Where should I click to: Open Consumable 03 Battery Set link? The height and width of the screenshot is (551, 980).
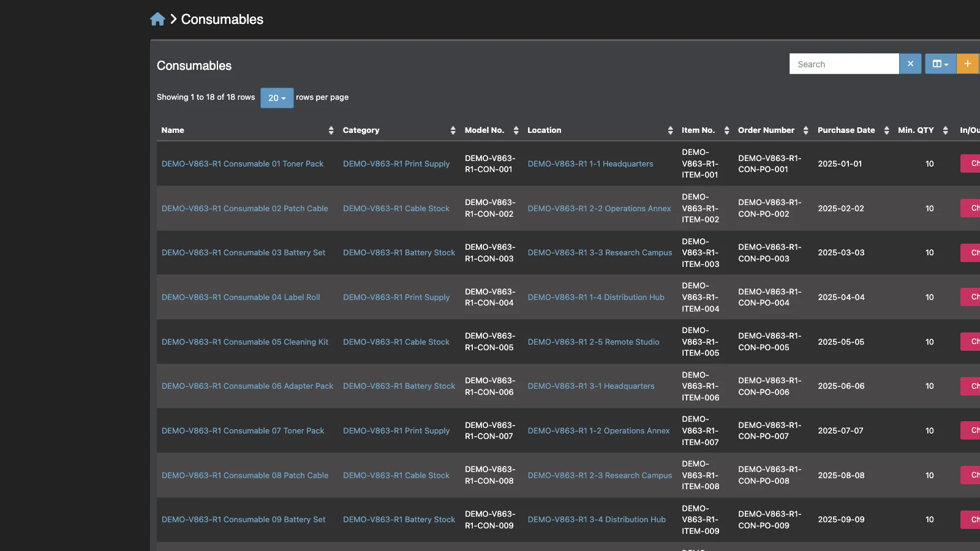pos(243,252)
